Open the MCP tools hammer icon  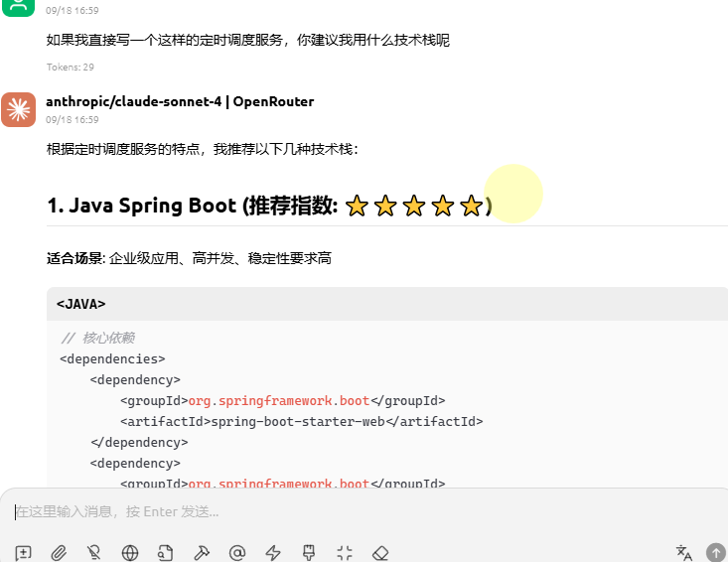click(202, 553)
